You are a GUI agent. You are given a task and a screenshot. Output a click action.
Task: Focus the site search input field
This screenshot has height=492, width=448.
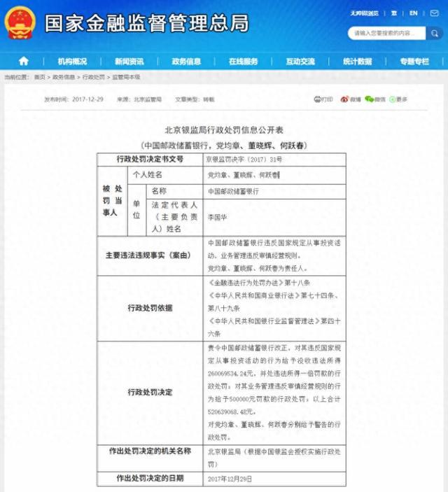pyautogui.click(x=387, y=34)
